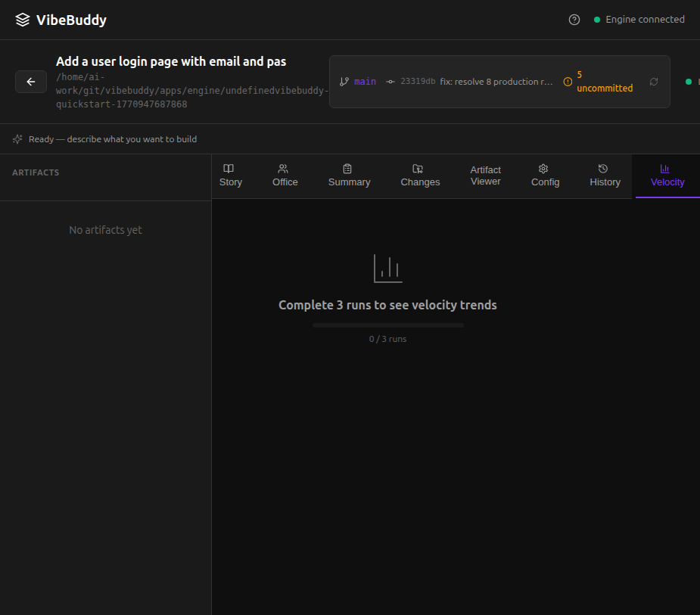Click the refresh icon in the git panel

[653, 81]
